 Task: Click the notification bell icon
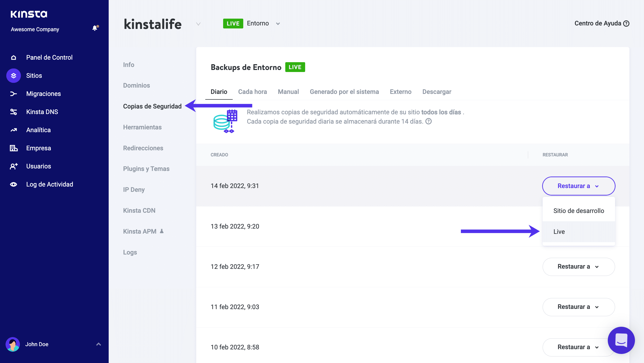95,28
